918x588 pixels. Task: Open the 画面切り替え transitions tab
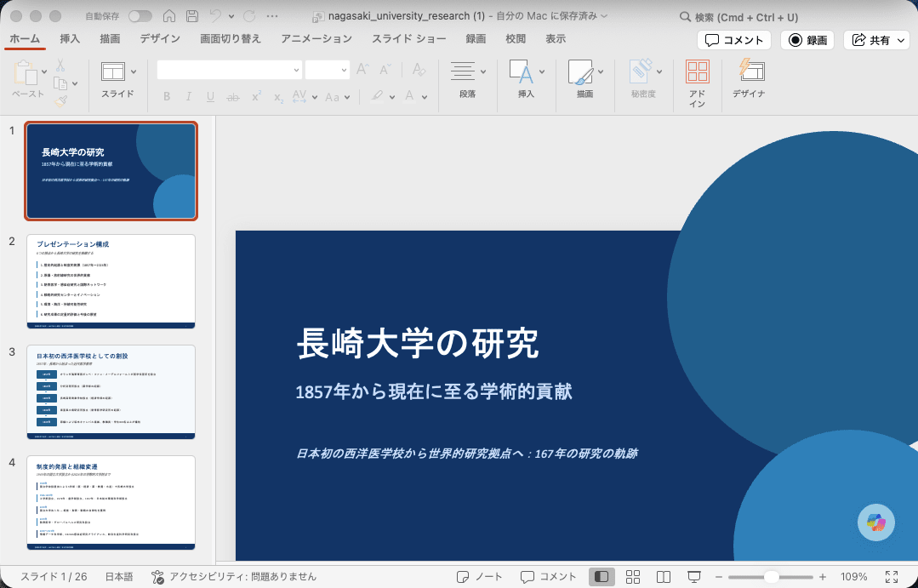(230, 39)
